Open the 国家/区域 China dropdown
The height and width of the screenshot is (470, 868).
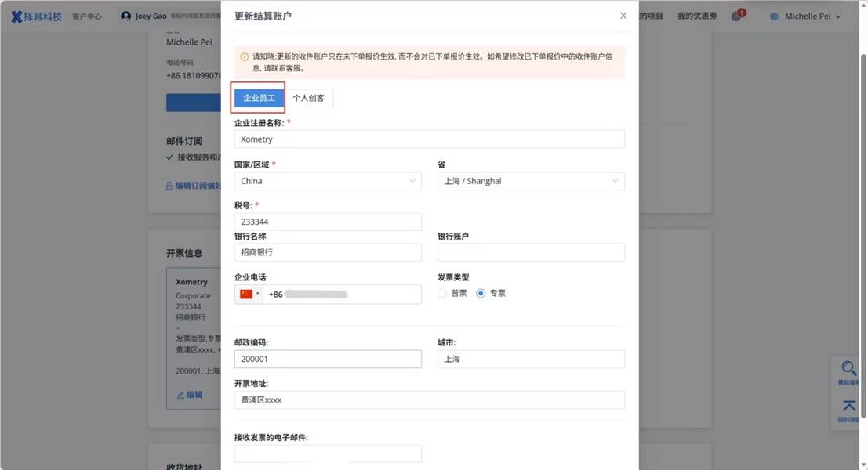(x=328, y=181)
